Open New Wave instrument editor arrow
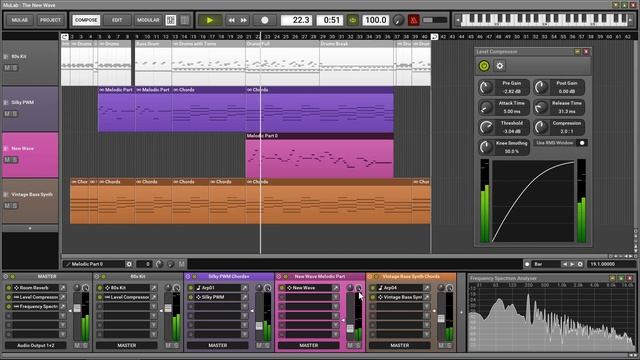The image size is (640, 360). [x=336, y=288]
